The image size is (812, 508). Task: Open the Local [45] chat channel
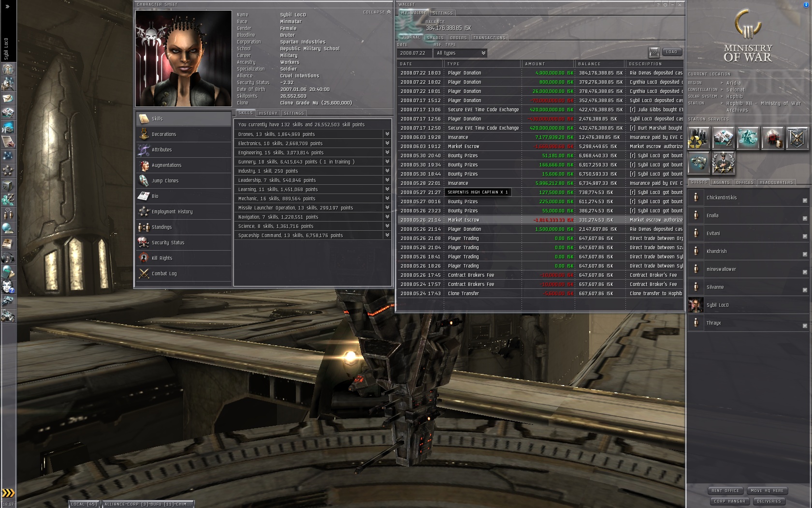tap(84, 504)
